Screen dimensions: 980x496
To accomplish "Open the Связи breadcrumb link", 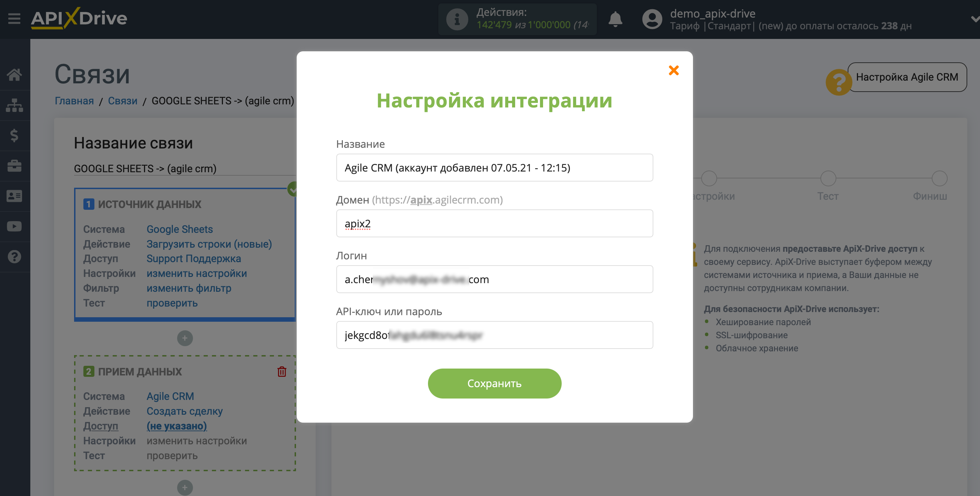I will point(123,101).
